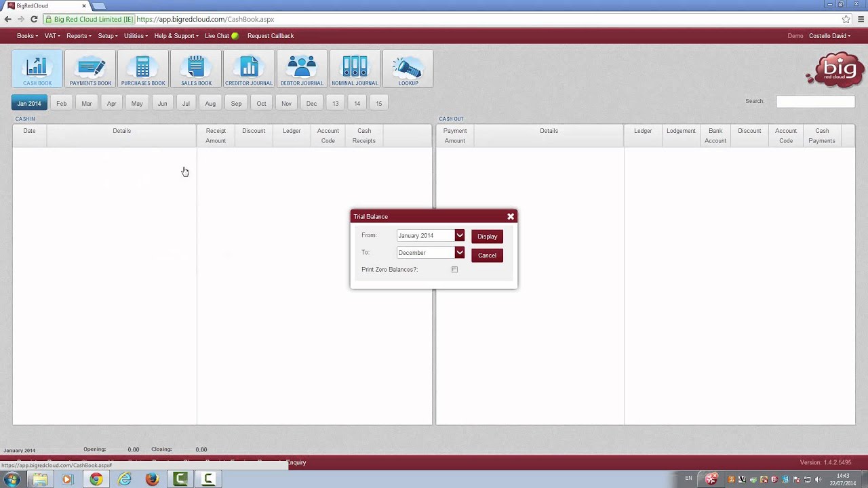Expand the To month dropdown arrow
The height and width of the screenshot is (488, 868).
click(x=460, y=253)
